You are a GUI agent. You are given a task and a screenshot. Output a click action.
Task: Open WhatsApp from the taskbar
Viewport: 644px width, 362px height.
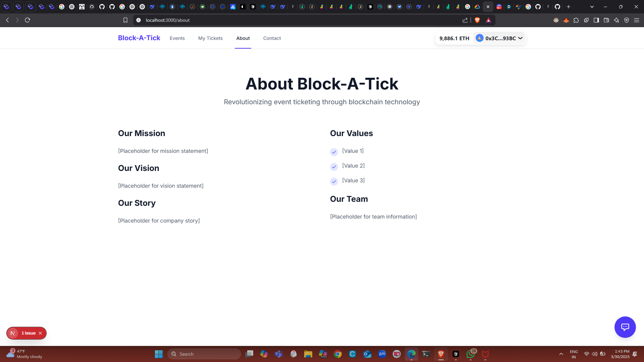click(471, 354)
